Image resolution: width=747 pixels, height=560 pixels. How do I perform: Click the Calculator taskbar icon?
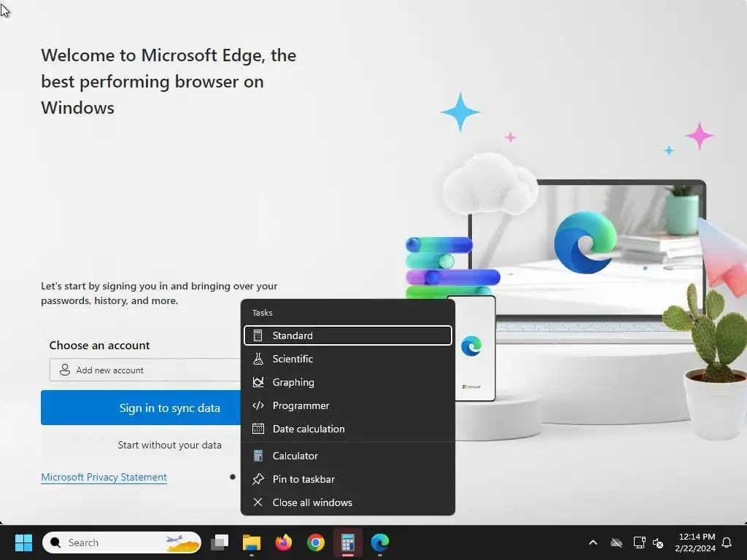[348, 542]
